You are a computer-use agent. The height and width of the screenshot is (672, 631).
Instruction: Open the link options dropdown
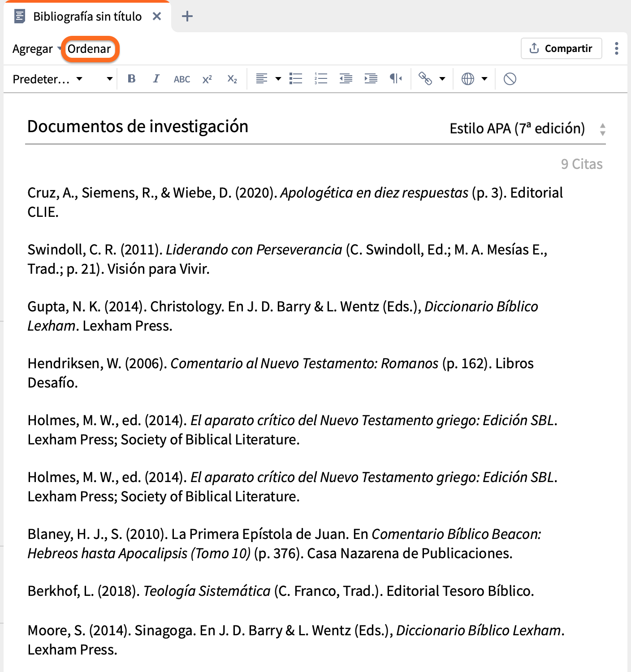pyautogui.click(x=443, y=78)
